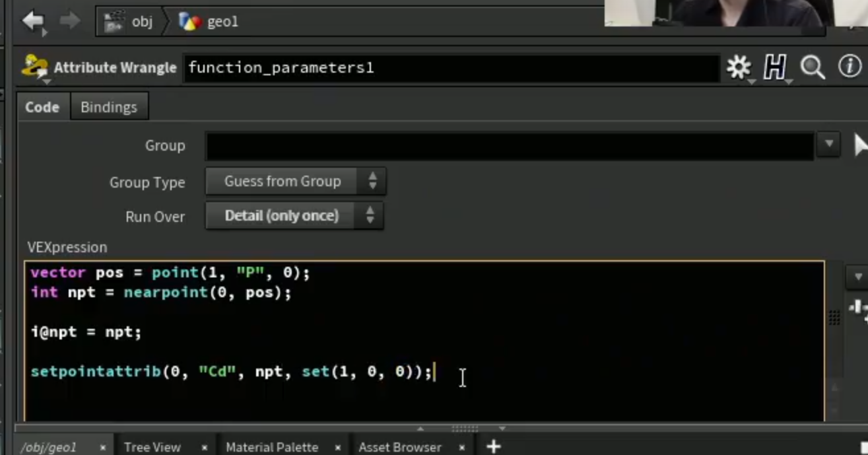Click the nearpoint function in the code
Image resolution: width=868 pixels, height=455 pixels.
point(166,292)
